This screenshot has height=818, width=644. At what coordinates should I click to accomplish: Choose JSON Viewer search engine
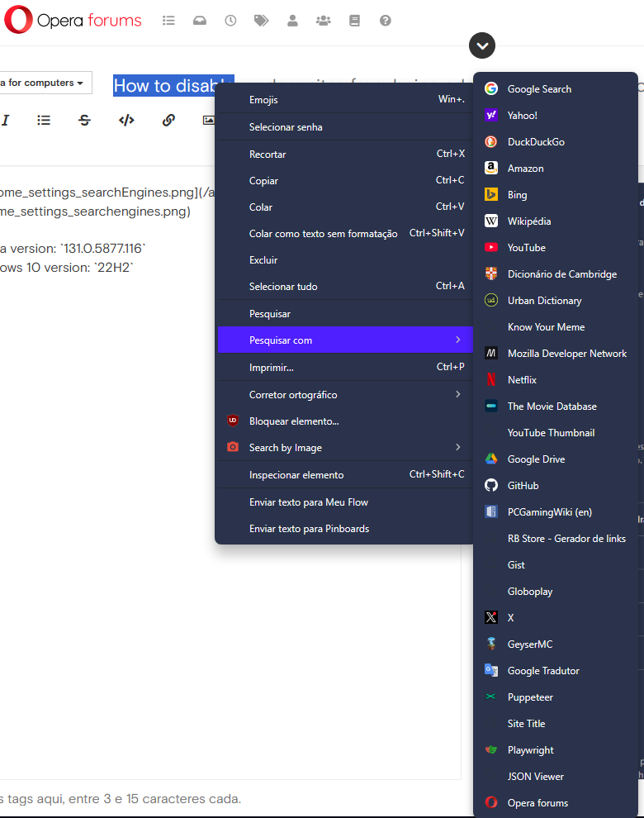[556, 776]
